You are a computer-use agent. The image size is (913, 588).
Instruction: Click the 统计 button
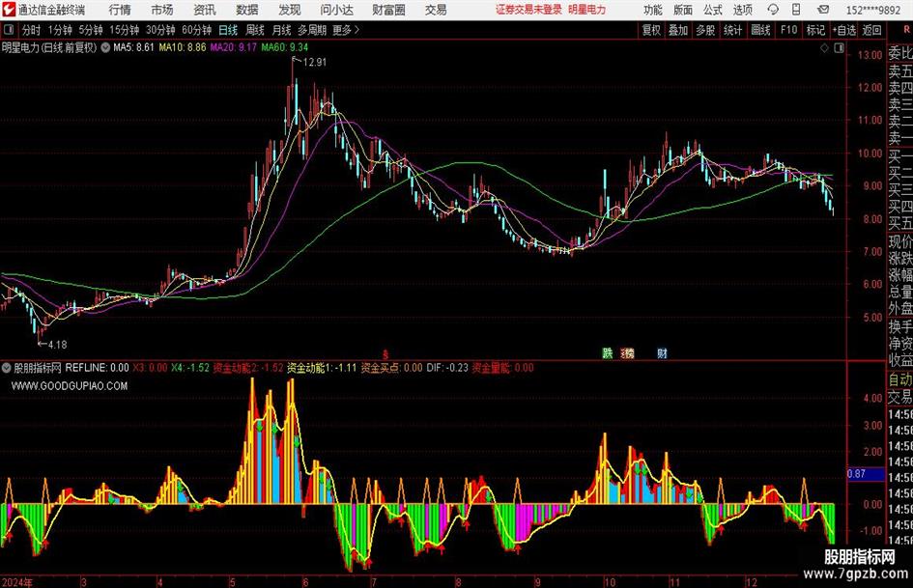(732, 30)
